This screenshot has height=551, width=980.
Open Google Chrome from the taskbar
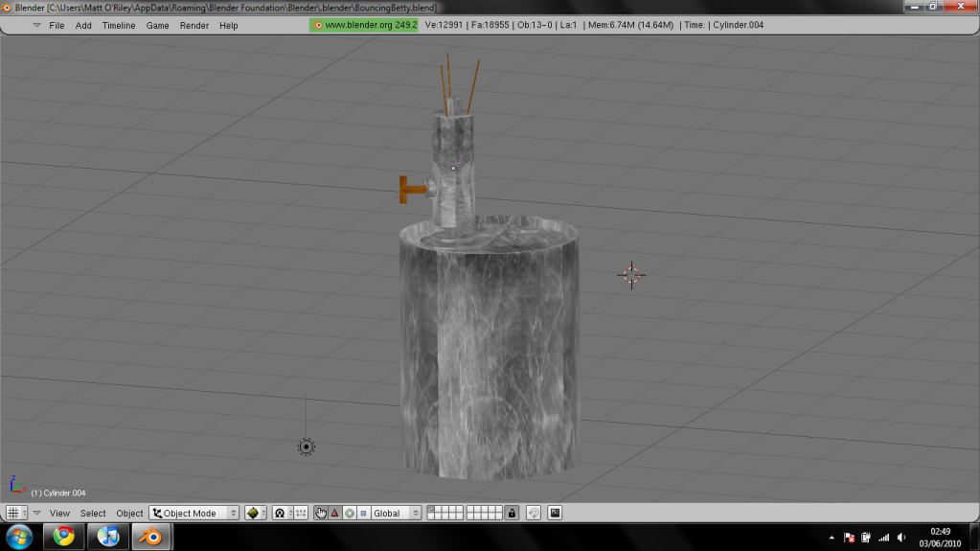click(64, 537)
